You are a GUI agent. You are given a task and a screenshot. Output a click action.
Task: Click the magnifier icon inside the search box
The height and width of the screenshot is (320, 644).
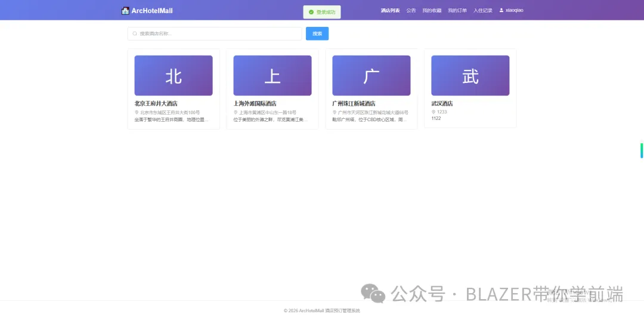134,33
